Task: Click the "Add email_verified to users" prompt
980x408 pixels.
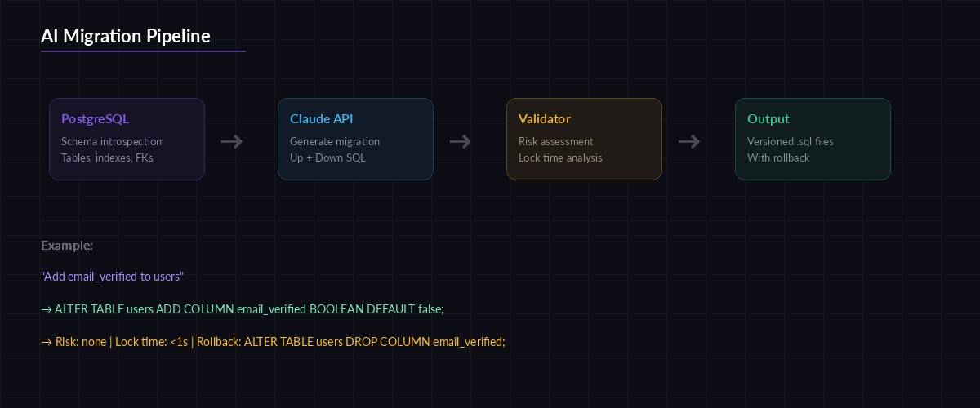Action: click(112, 277)
